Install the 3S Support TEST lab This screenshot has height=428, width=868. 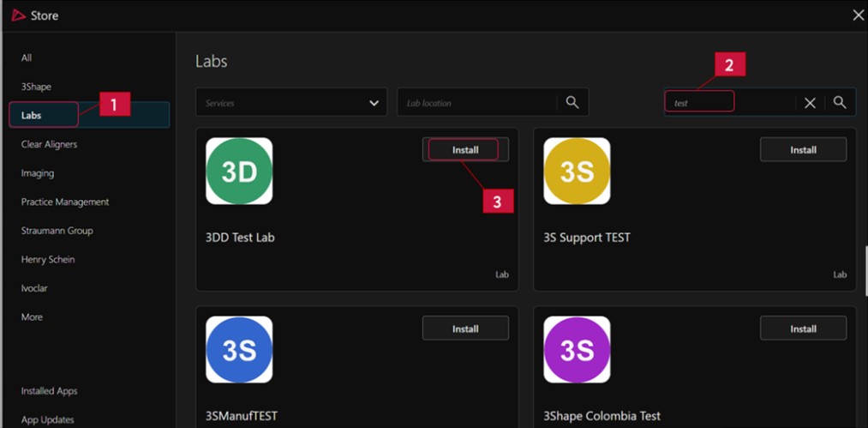803,149
